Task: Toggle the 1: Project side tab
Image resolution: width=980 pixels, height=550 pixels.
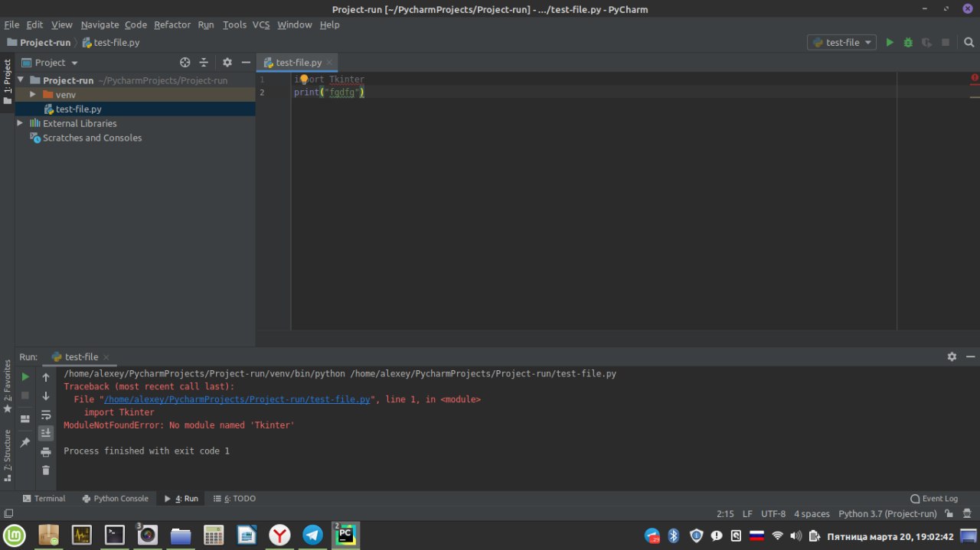Action: (8, 82)
